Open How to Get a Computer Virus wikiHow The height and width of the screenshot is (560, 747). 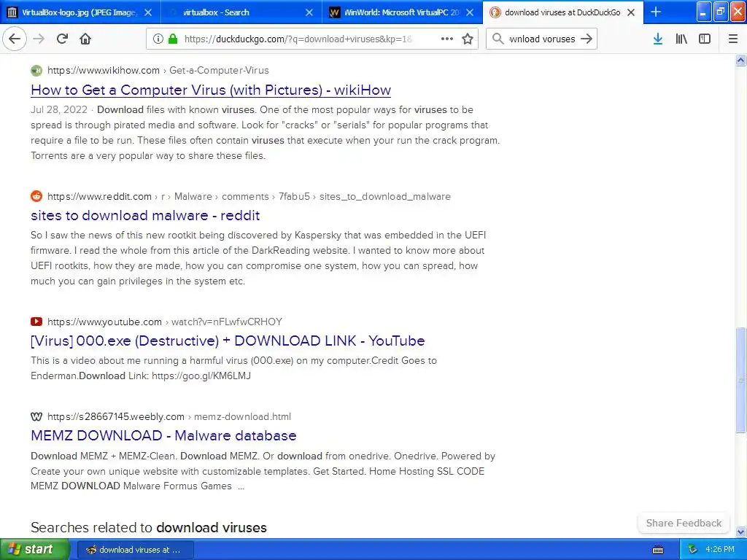coord(211,90)
